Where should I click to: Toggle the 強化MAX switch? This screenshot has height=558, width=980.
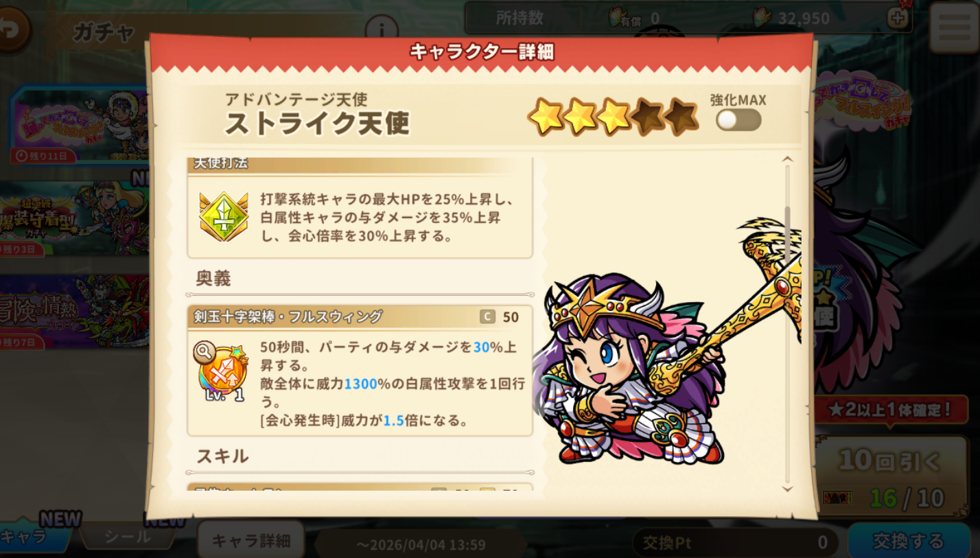738,120
